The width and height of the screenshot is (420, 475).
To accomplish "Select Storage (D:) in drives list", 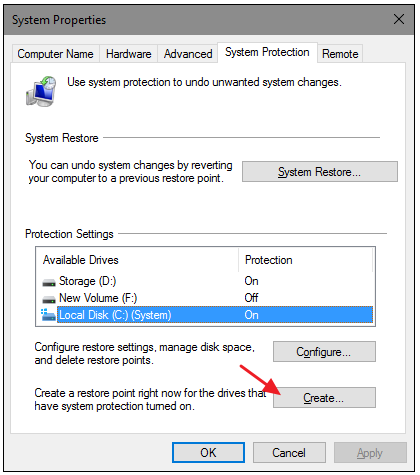I will pos(205,281).
